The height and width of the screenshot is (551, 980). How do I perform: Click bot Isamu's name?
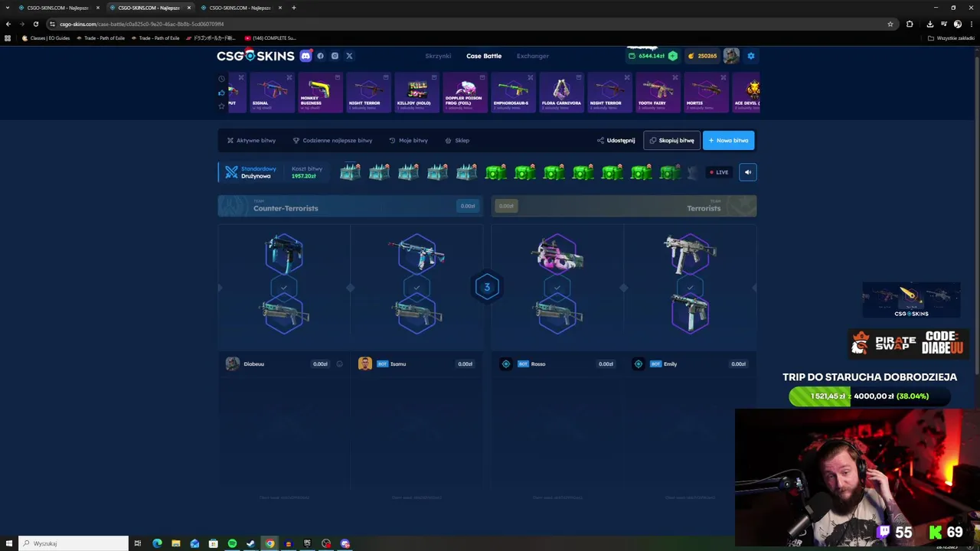pyautogui.click(x=398, y=364)
